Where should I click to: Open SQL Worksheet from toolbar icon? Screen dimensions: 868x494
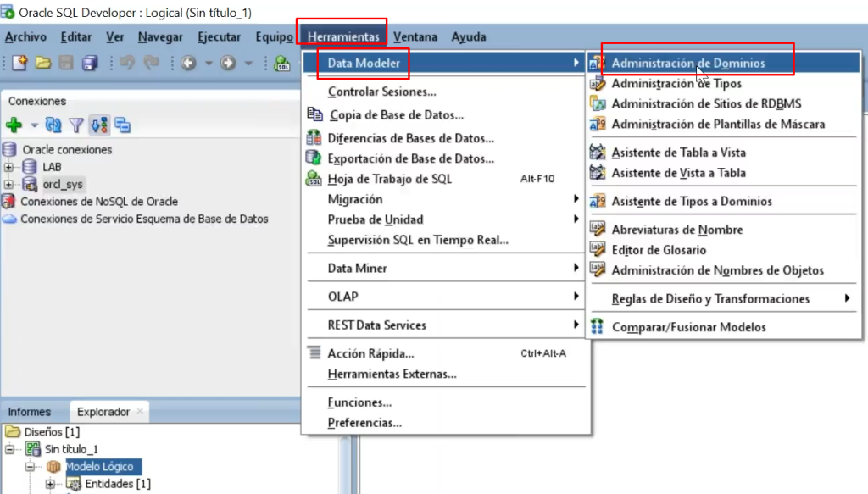tap(282, 63)
